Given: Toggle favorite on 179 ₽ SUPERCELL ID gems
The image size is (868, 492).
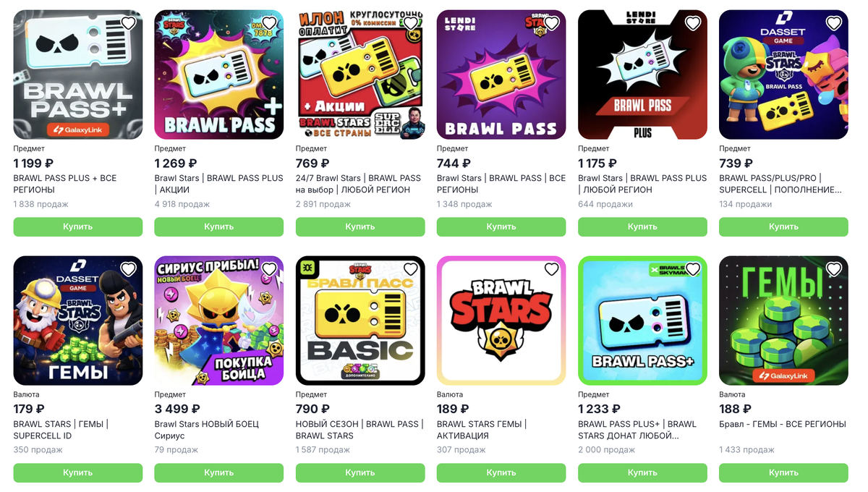Looking at the screenshot, I should 128,269.
